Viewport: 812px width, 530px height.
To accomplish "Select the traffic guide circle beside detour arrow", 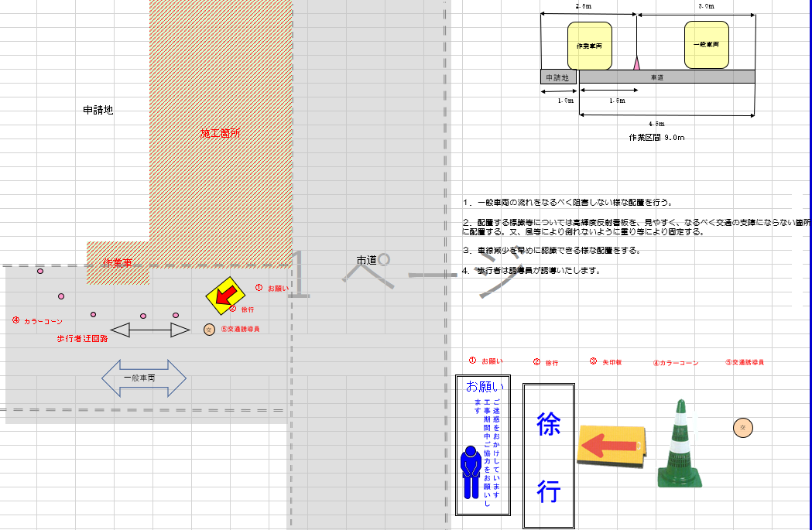I will (x=209, y=330).
